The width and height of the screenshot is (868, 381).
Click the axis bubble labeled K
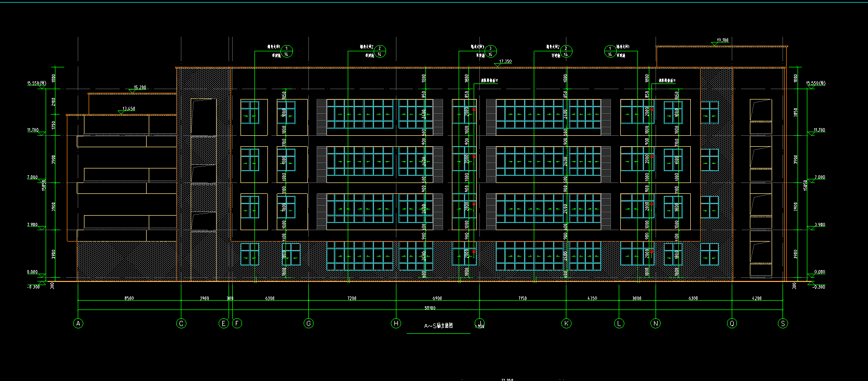566,323
